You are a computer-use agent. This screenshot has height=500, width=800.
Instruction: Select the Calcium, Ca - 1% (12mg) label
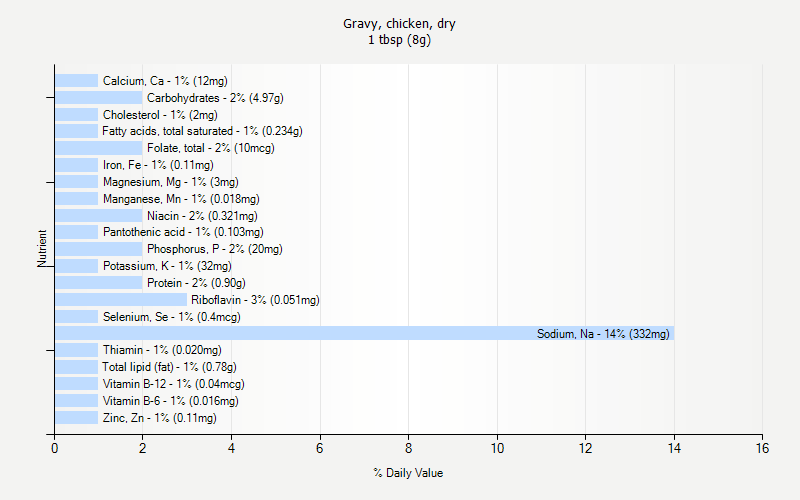tap(165, 81)
